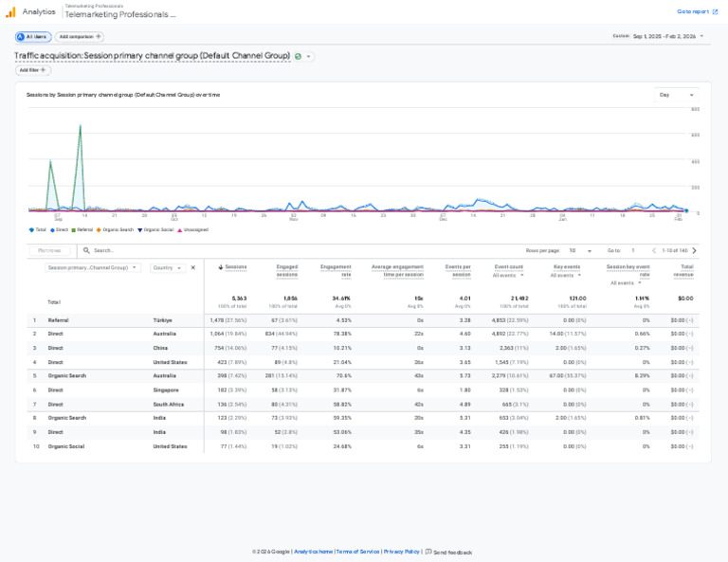The image size is (728, 562).
Task: Click the green report status check icon
Action: (298, 56)
